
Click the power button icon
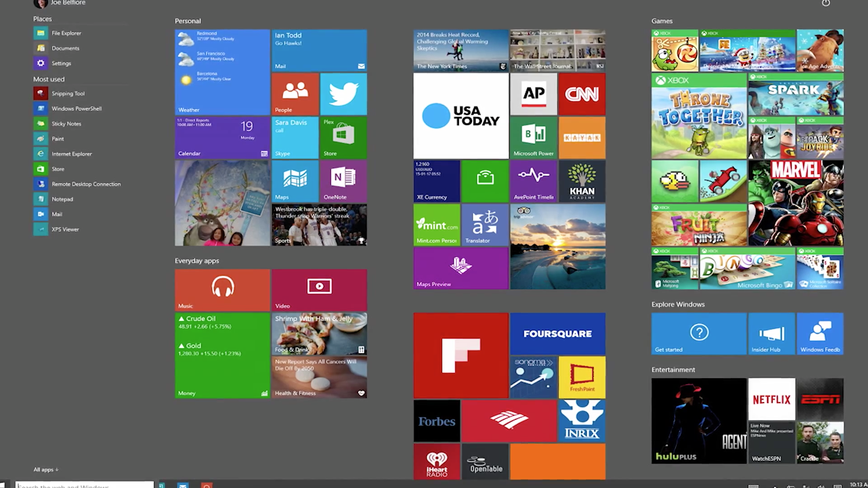(826, 3)
